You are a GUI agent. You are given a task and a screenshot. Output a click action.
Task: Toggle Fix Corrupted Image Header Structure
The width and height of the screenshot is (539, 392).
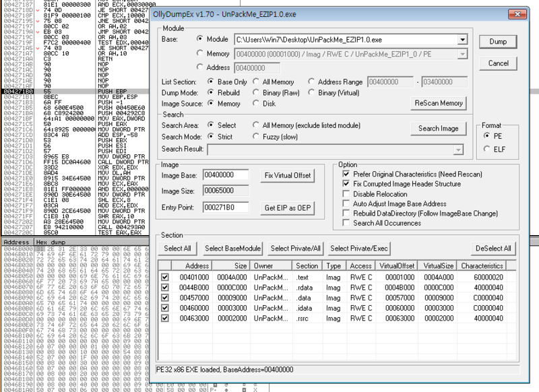tap(346, 184)
